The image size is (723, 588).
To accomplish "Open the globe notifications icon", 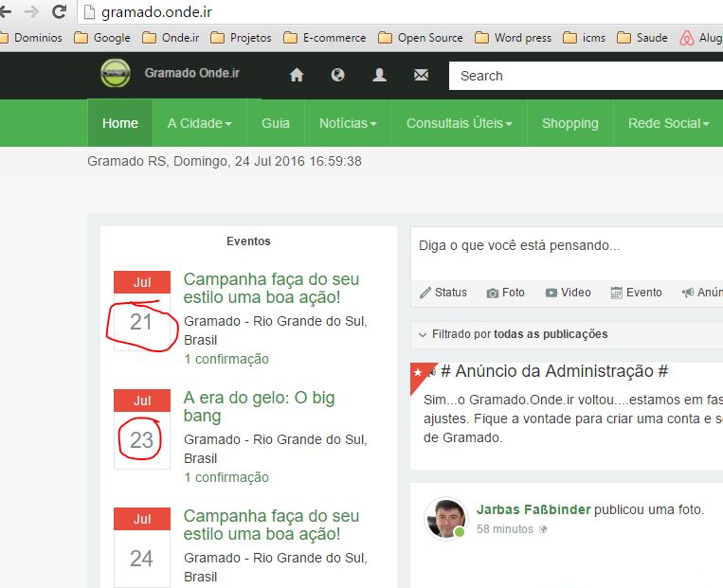I will click(x=337, y=75).
